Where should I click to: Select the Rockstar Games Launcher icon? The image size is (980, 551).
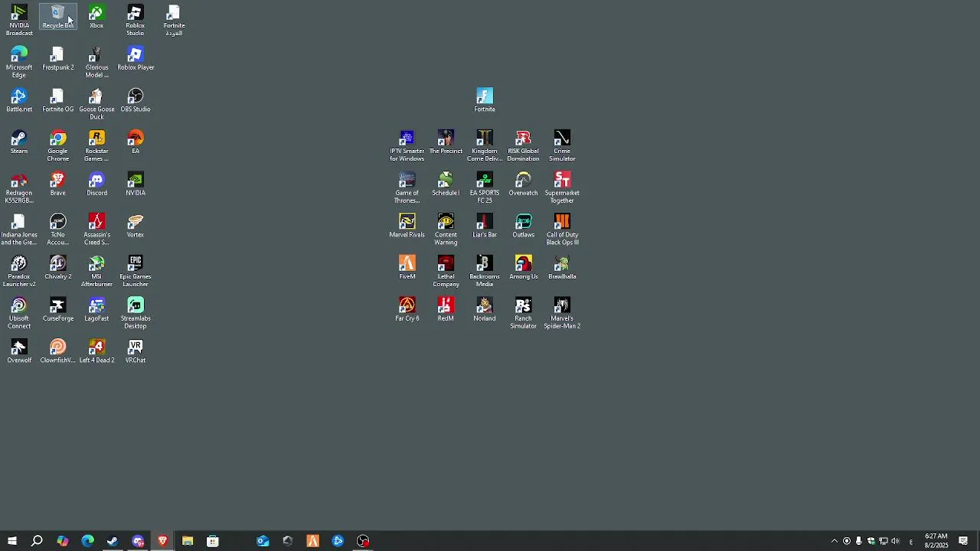tap(96, 146)
